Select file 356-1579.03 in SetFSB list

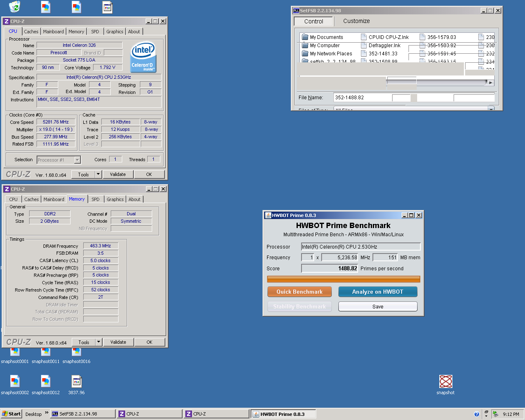click(438, 37)
